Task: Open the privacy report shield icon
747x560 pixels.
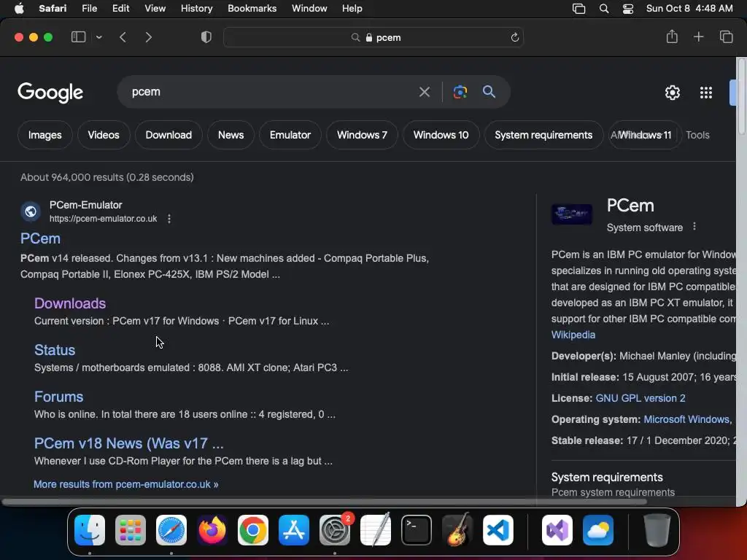Action: click(x=206, y=37)
